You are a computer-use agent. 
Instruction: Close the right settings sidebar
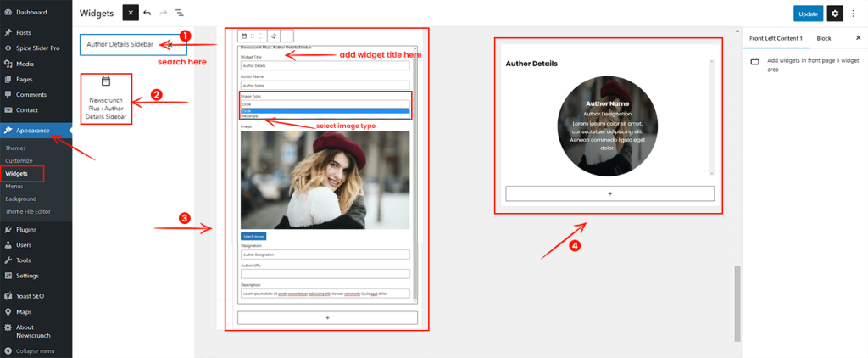[858, 37]
